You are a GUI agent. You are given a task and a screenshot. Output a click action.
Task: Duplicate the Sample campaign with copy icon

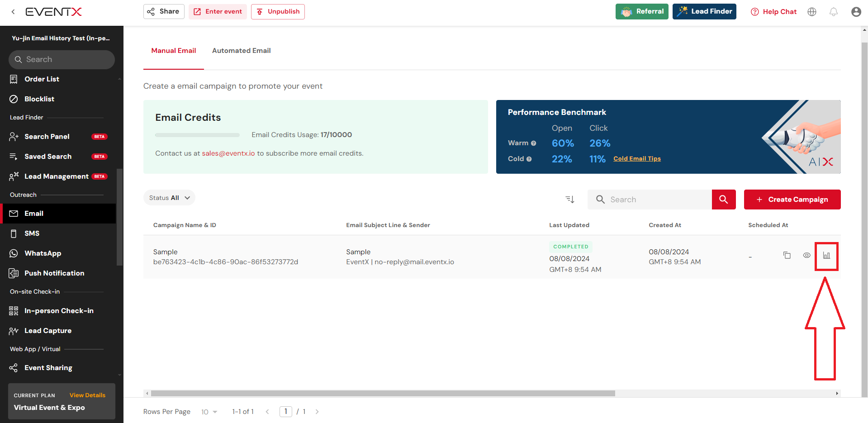pyautogui.click(x=787, y=256)
